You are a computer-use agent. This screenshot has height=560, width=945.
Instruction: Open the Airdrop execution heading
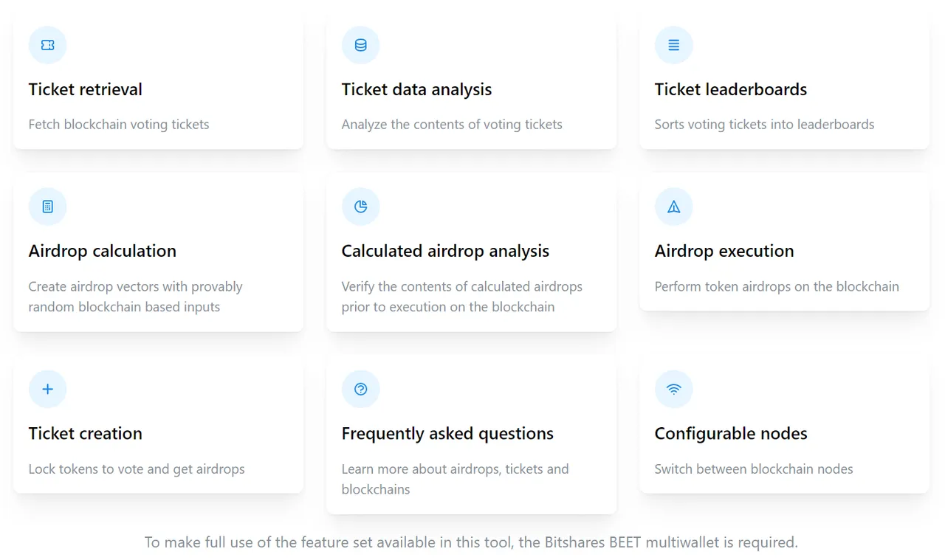[724, 251]
